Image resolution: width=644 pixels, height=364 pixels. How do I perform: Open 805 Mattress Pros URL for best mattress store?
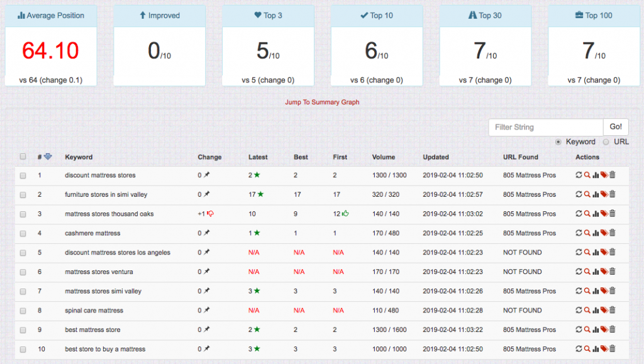click(530, 329)
